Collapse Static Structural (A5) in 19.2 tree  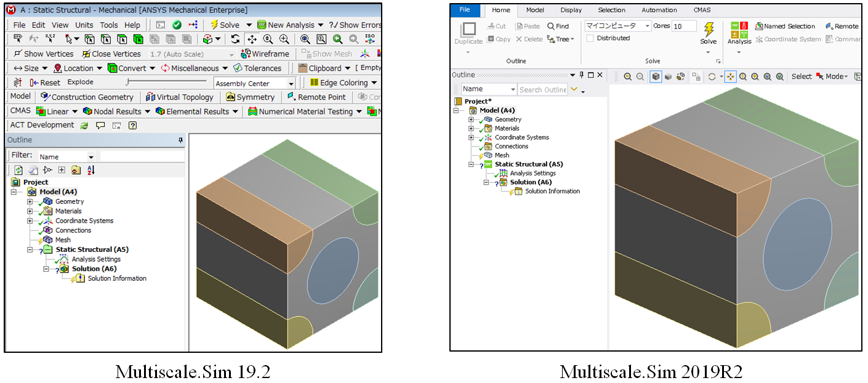coord(30,249)
